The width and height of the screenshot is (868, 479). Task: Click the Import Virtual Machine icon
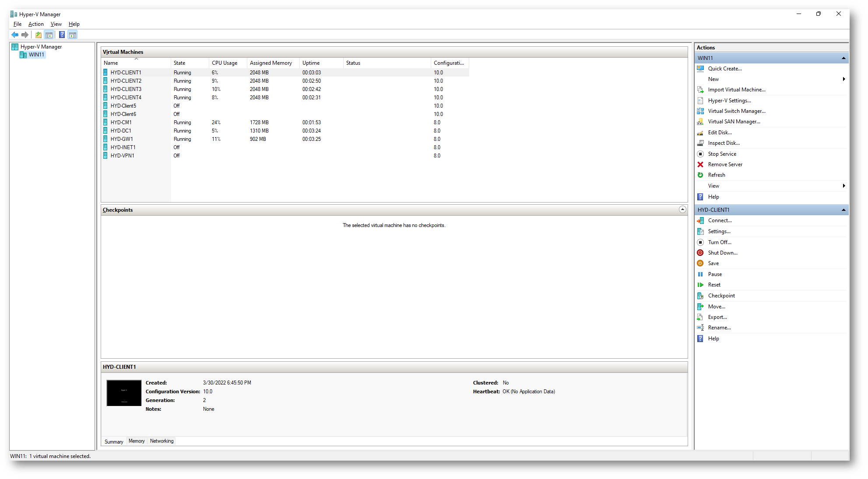[x=700, y=90]
